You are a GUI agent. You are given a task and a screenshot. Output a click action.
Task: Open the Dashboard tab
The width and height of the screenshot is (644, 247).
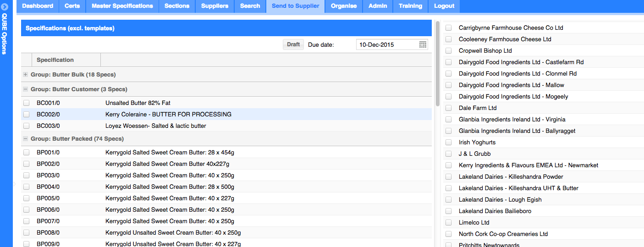[38, 6]
